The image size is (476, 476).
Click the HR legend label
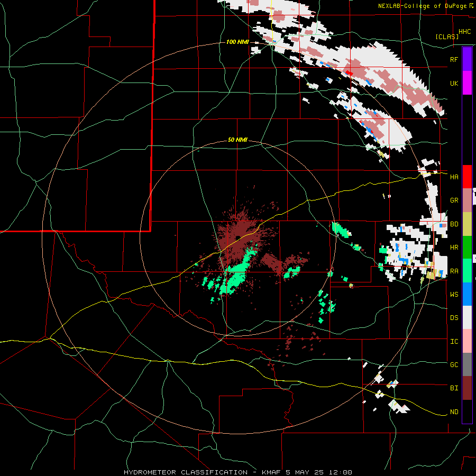click(454, 248)
